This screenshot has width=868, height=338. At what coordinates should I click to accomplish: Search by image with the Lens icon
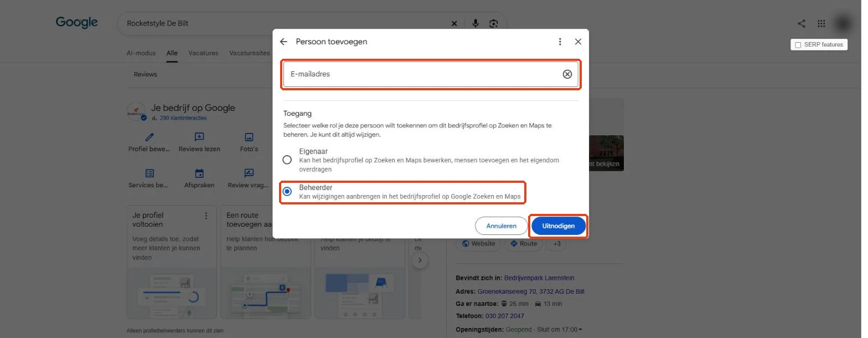tap(494, 23)
